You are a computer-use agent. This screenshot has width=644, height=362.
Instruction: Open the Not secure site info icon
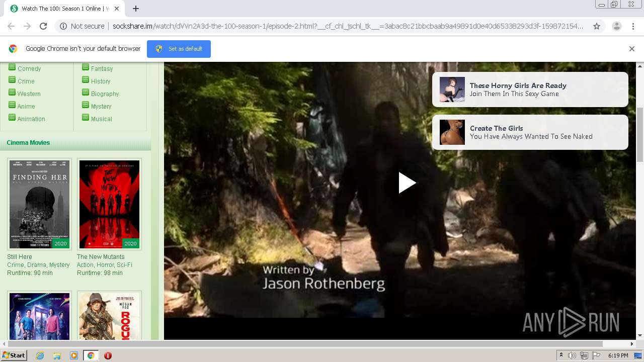pos(63,26)
